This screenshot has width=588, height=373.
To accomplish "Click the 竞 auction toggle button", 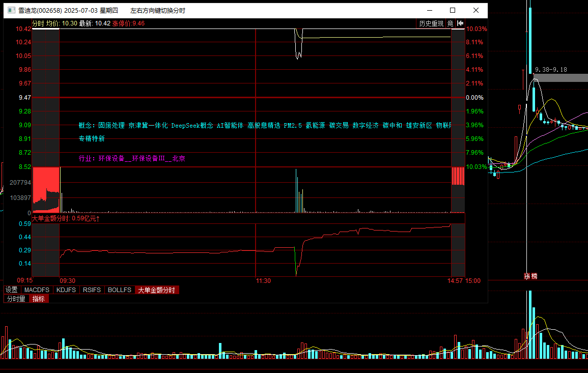I will click(x=451, y=23).
